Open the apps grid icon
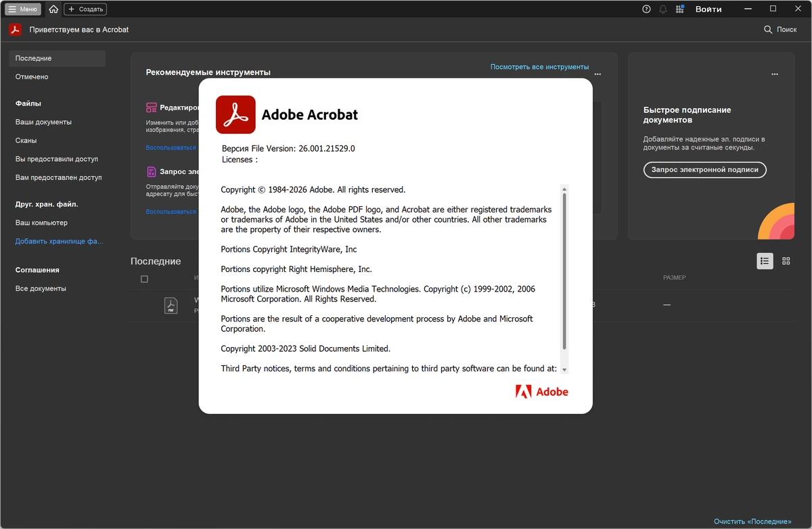812x529 pixels. point(680,9)
